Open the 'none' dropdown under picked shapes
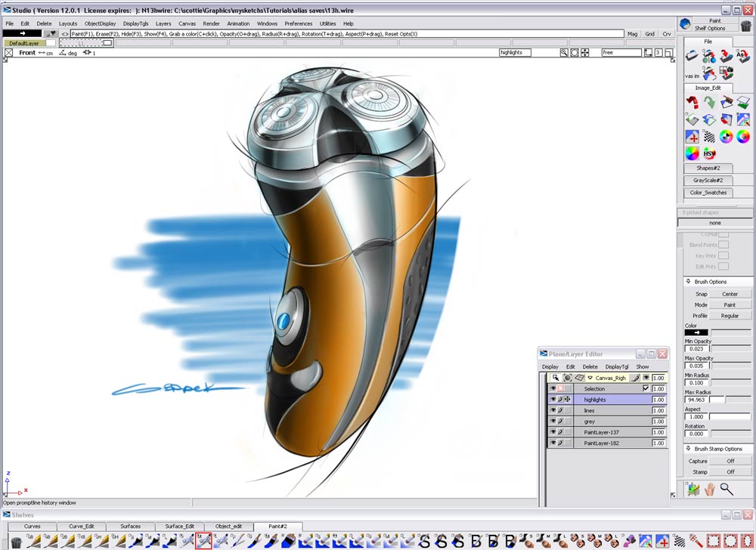 tap(714, 222)
